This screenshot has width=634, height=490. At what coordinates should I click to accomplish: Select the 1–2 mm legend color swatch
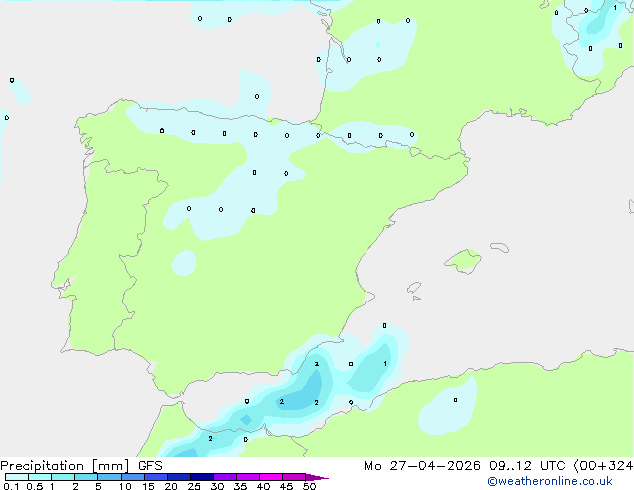[63, 477]
